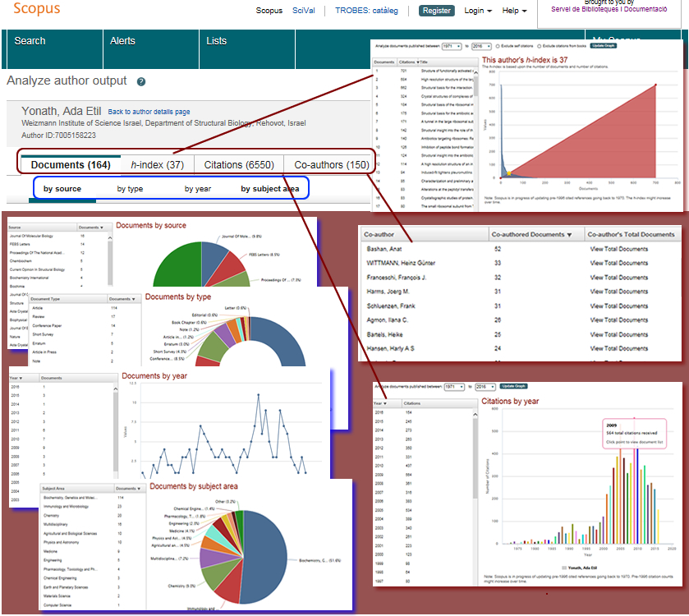Viewport: 689px width, 616px height.
Task: Switch to the Citations (6550) tab
Action: click(239, 165)
